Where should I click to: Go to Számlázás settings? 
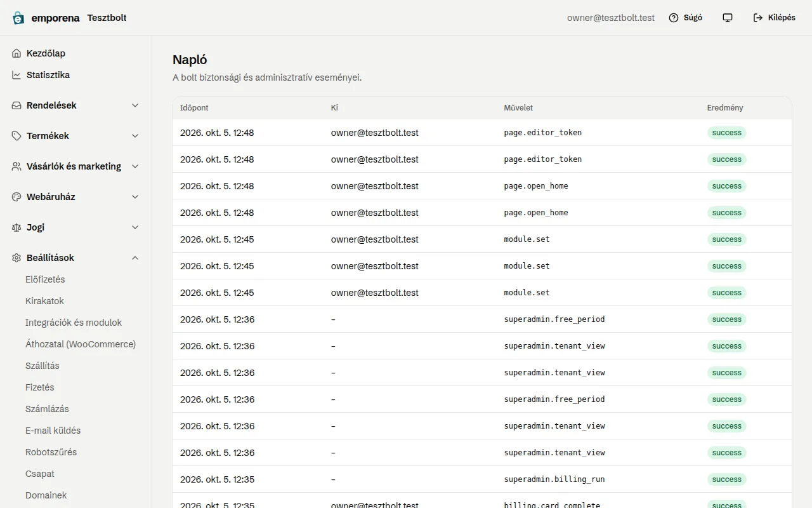[47, 409]
